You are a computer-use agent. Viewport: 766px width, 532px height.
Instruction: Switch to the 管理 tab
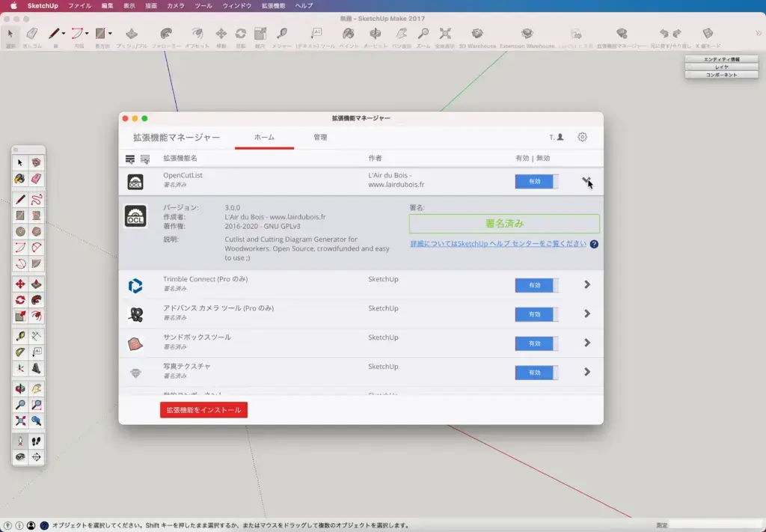point(320,137)
